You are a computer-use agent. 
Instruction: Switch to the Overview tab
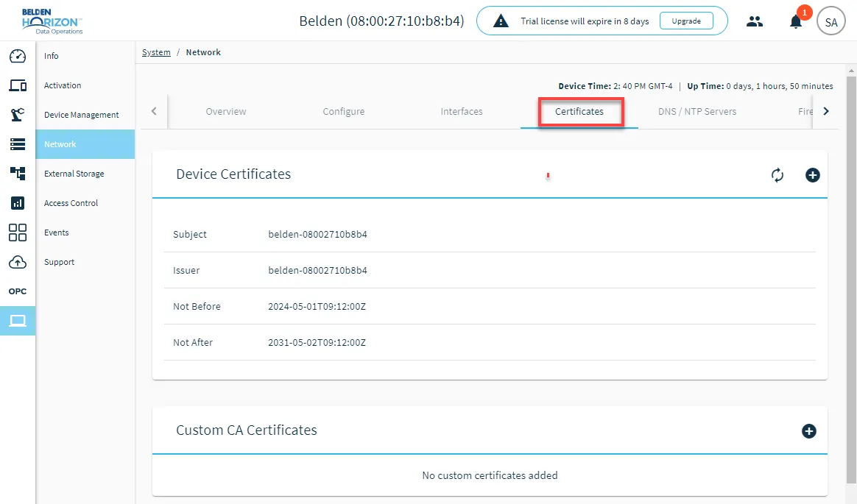(226, 111)
